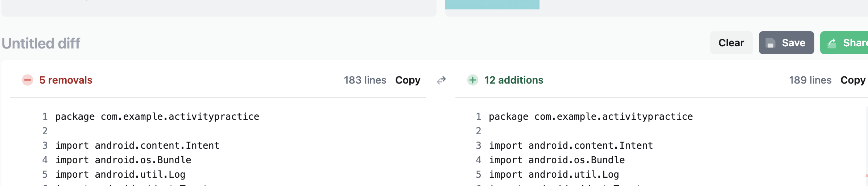This screenshot has height=186, width=868.
Task: Click the 189 lines count
Action: coord(810,80)
